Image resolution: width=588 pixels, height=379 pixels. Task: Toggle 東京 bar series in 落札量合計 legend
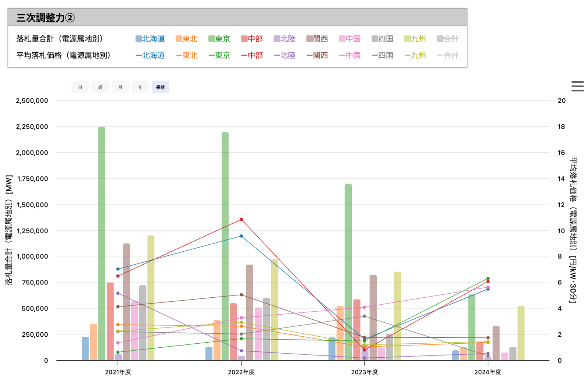[219, 39]
